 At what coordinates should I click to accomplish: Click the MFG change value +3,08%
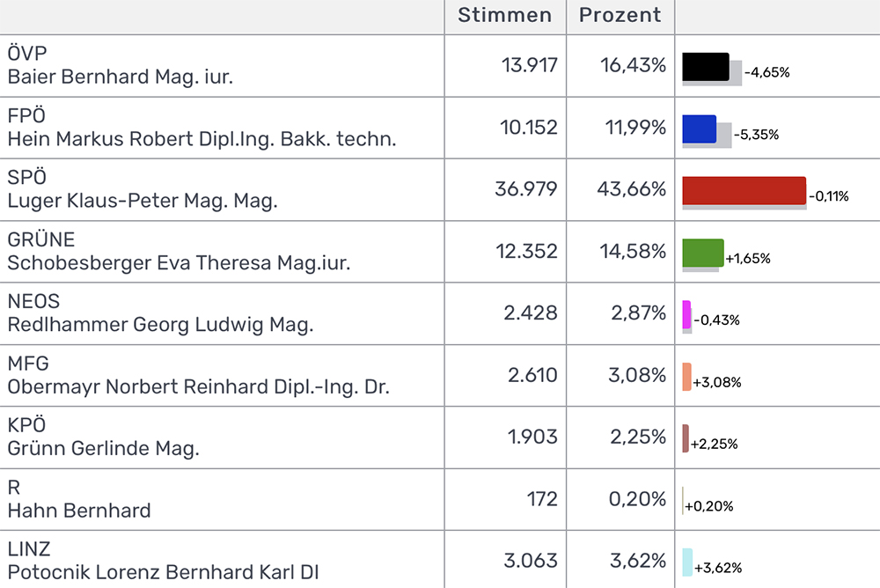point(717,382)
